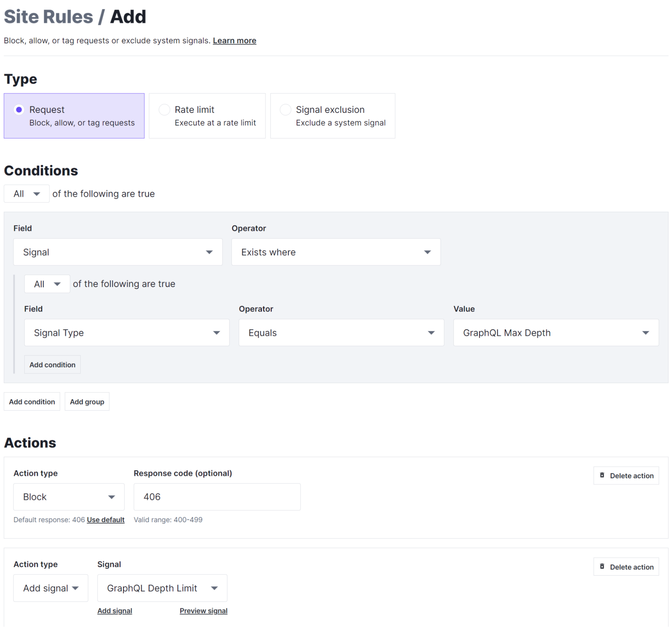Open the Block action type dropdown
This screenshot has height=627, width=672.
[69, 497]
